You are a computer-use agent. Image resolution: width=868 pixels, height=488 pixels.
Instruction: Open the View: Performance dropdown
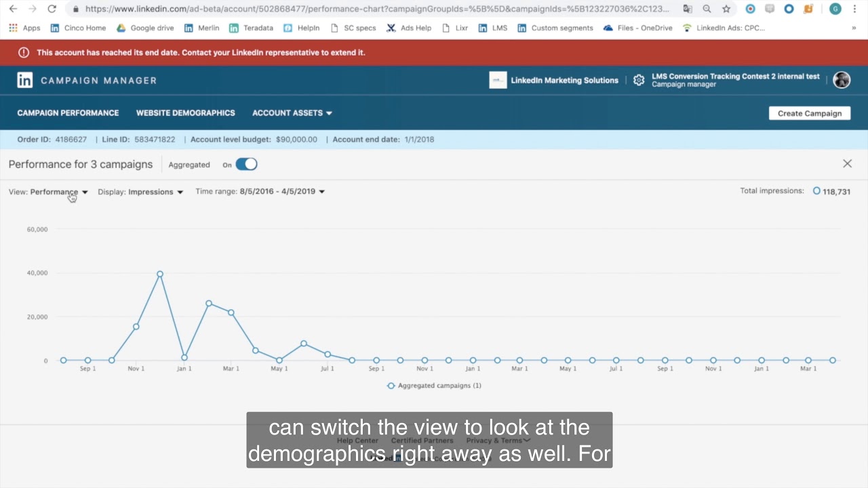(48, 192)
